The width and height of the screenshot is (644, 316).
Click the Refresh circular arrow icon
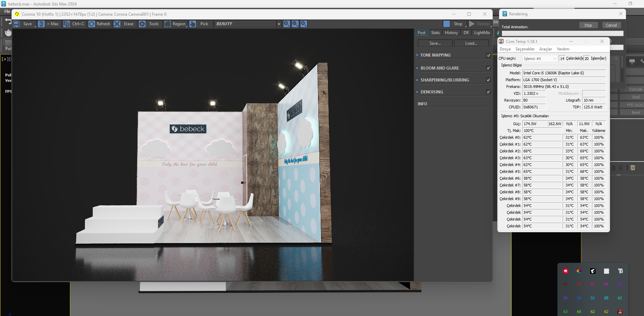tap(92, 24)
